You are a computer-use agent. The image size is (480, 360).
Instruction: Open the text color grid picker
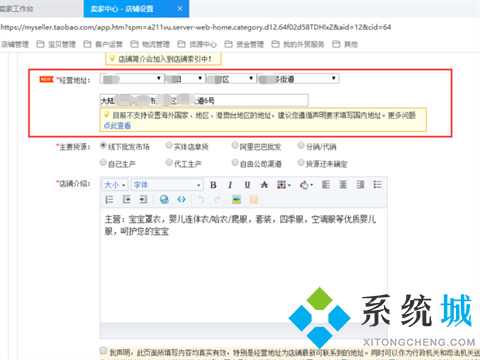click(x=284, y=185)
